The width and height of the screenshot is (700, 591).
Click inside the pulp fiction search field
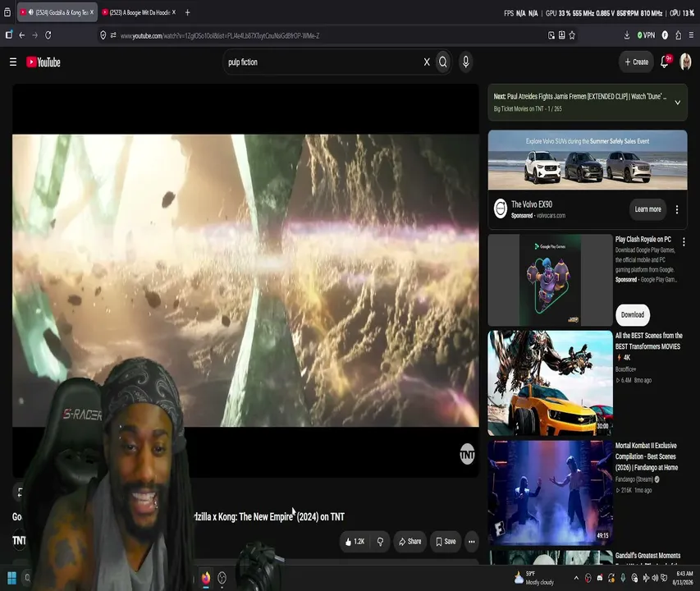[x=322, y=62]
